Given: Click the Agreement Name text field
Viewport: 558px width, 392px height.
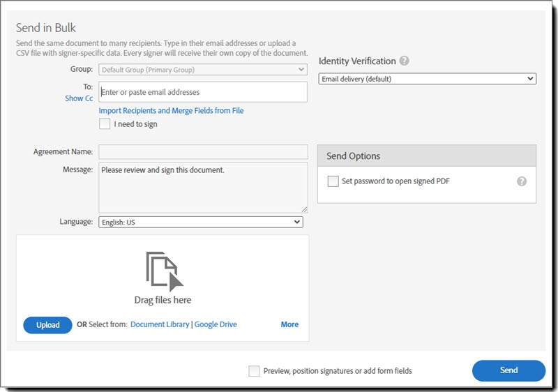Looking at the screenshot, I should [x=203, y=151].
